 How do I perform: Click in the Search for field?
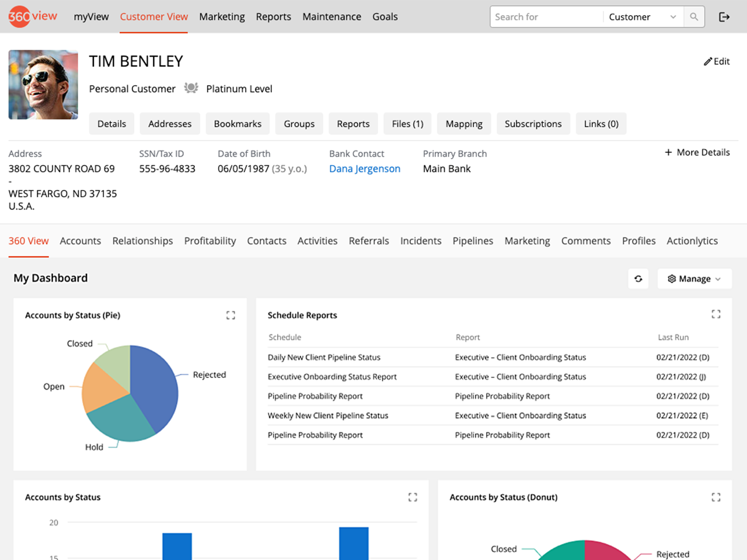[546, 17]
